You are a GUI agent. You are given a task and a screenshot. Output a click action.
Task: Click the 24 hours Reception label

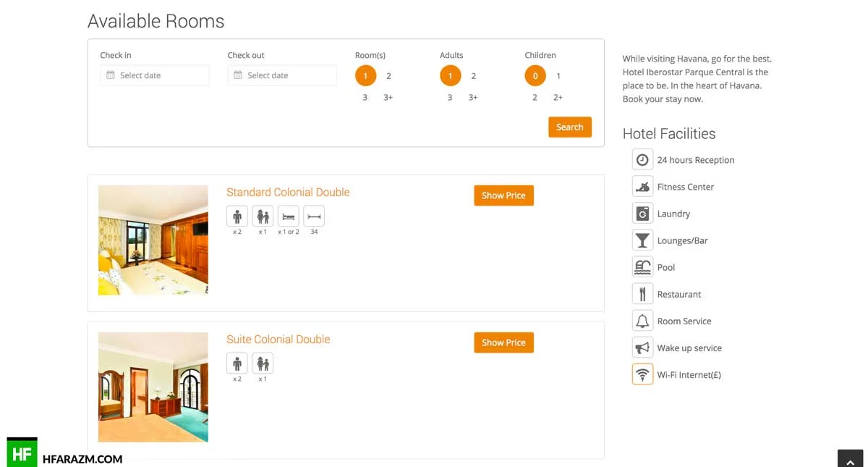(696, 160)
